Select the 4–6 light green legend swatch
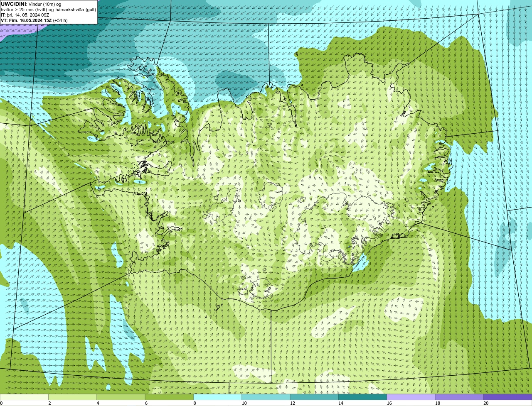Screen dimensions: 532x406 coord(121,397)
